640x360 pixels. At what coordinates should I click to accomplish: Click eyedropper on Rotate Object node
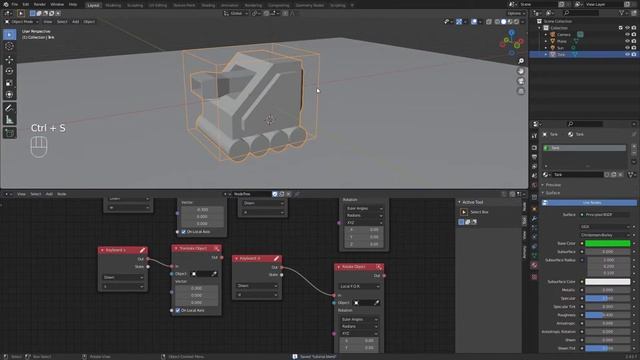click(x=377, y=303)
